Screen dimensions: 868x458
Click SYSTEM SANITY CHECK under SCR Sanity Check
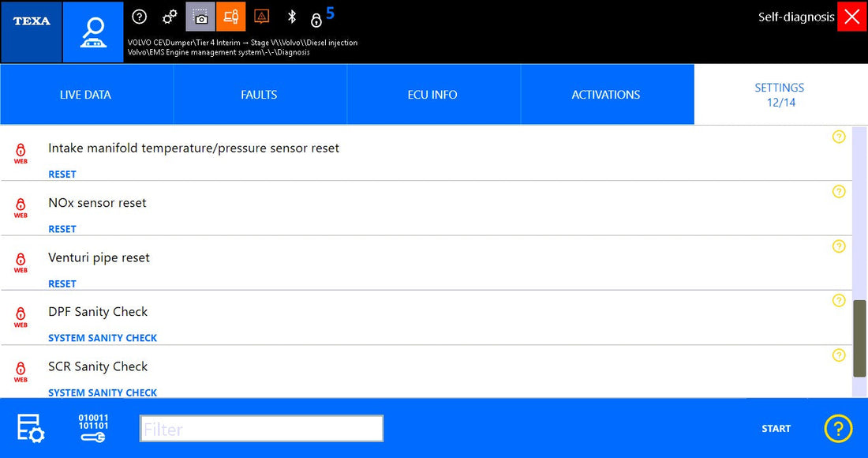(x=103, y=392)
